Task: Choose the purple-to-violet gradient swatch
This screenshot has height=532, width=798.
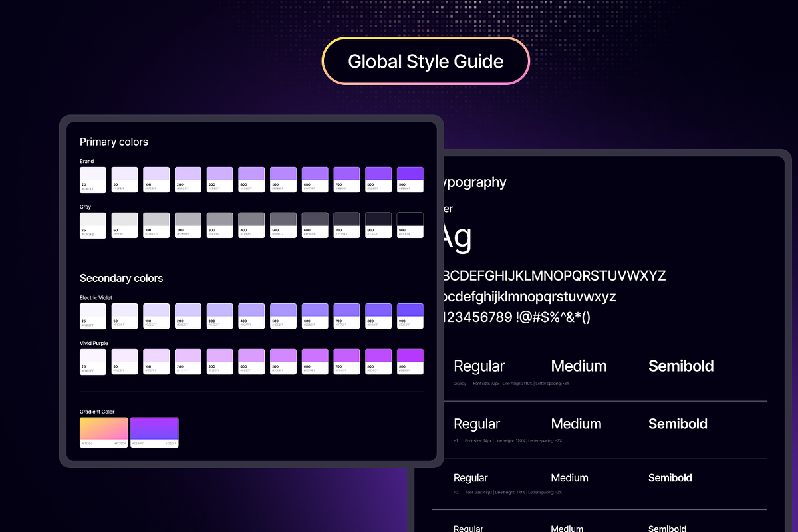Action: 154,432
